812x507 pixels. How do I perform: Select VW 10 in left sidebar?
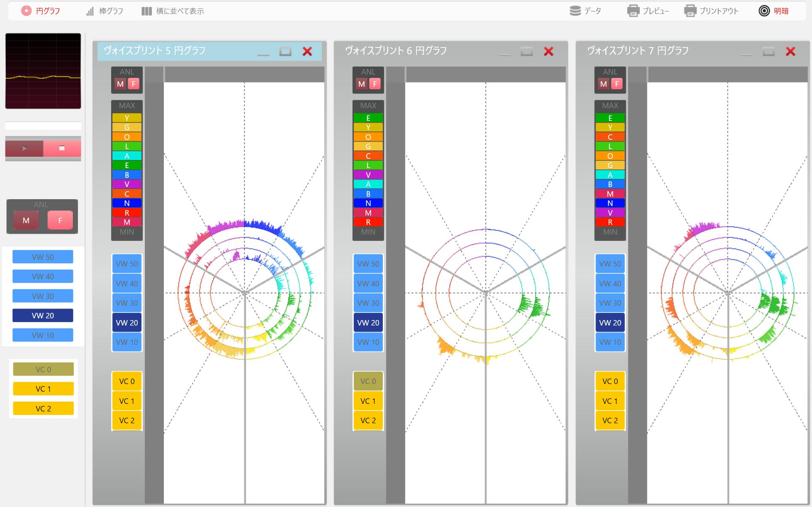click(43, 335)
